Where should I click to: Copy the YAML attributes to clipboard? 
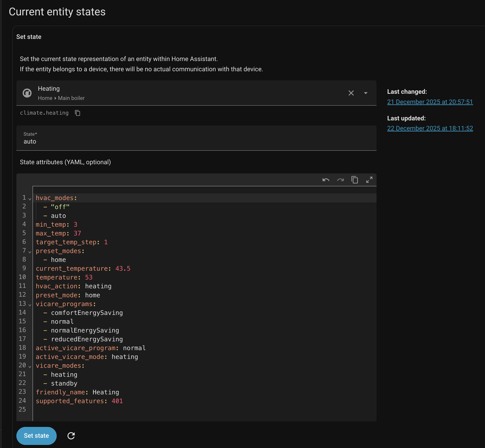[355, 180]
